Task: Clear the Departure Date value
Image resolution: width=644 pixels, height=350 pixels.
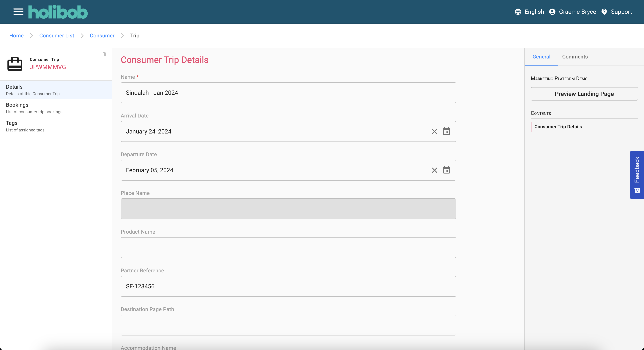Action: coord(434,170)
